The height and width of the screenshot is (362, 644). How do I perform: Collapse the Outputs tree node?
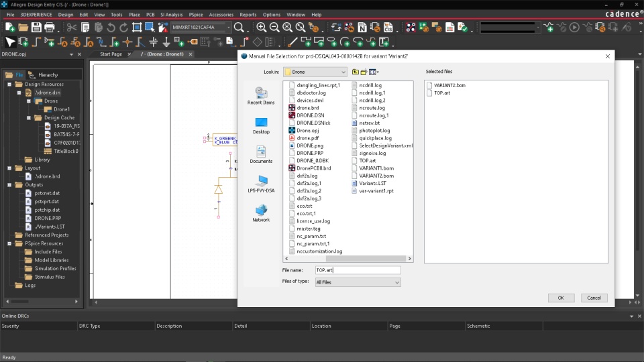(9, 185)
